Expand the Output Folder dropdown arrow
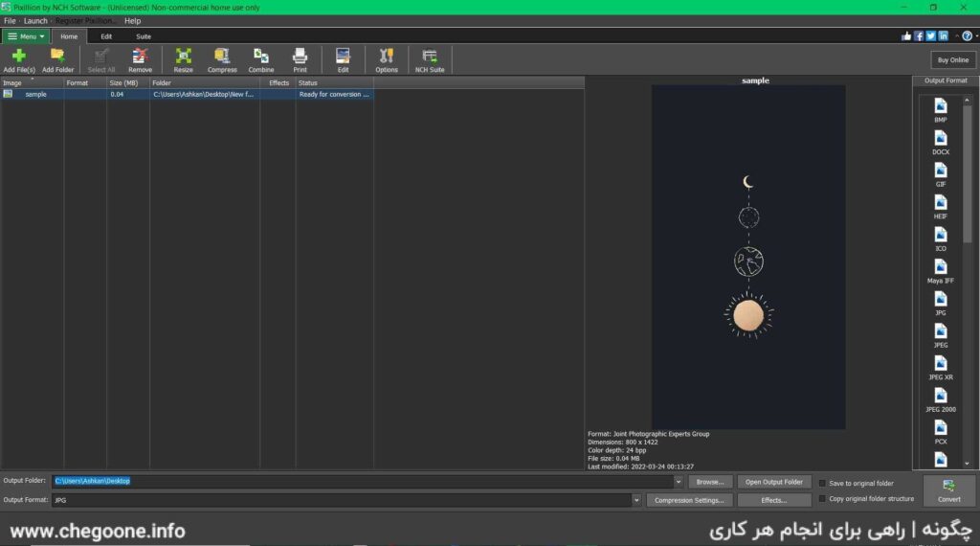The width and height of the screenshot is (980, 546). point(679,482)
